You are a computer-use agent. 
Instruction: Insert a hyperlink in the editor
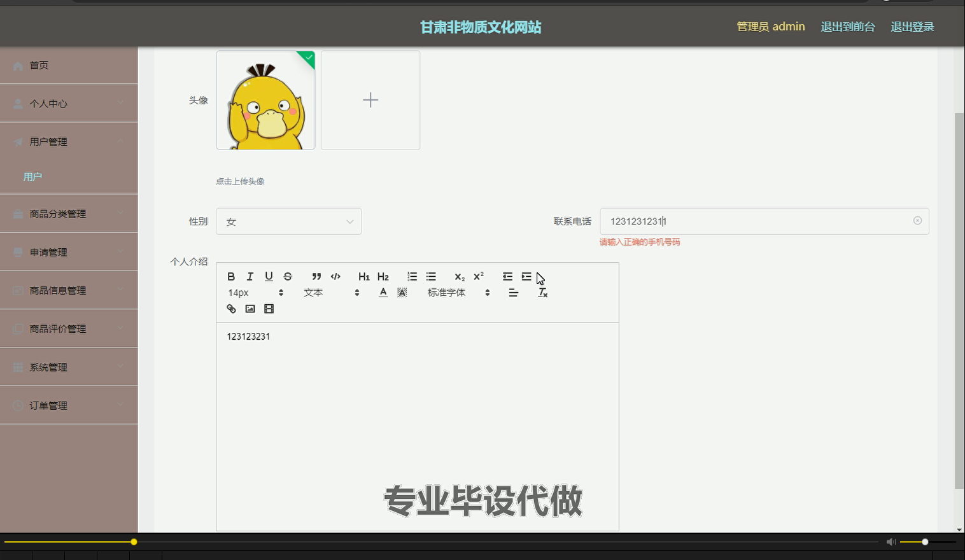(x=230, y=309)
